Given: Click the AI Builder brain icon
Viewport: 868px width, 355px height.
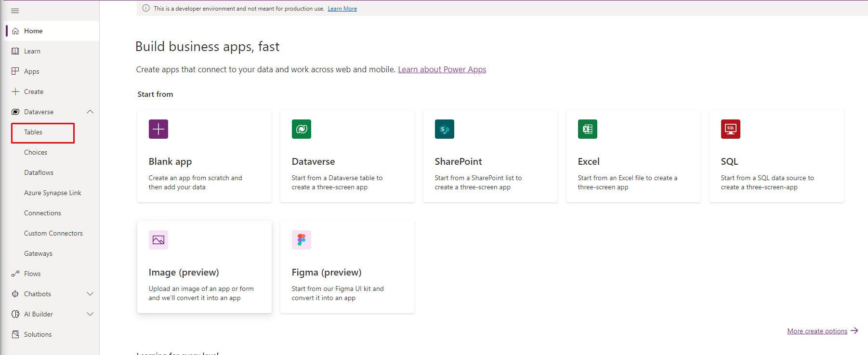Looking at the screenshot, I should pos(15,314).
